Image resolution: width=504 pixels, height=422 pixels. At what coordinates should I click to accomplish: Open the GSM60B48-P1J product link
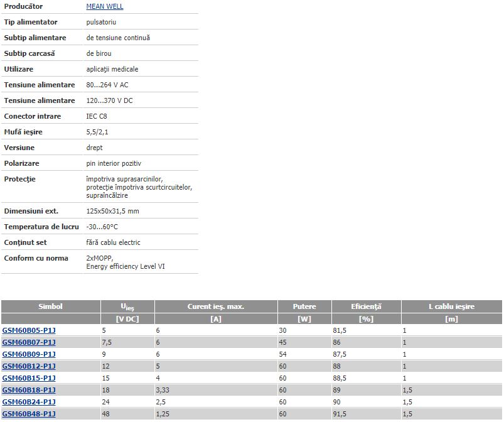coord(29,414)
